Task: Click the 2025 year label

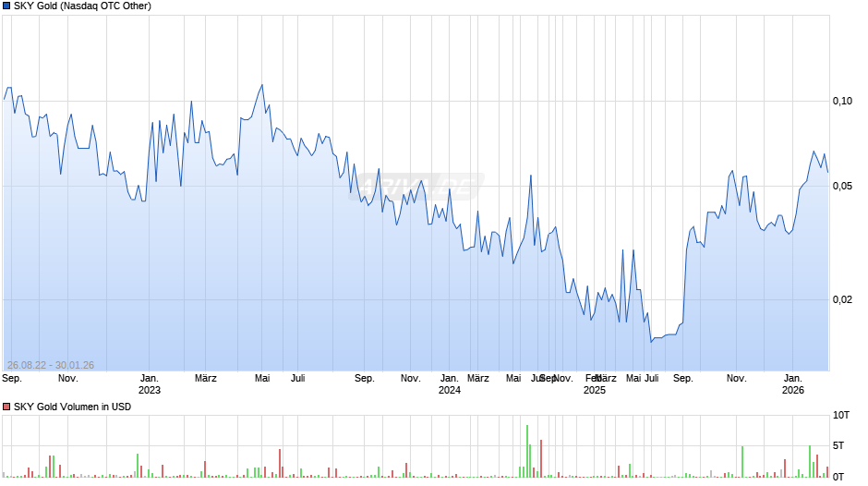Action: tap(595, 390)
